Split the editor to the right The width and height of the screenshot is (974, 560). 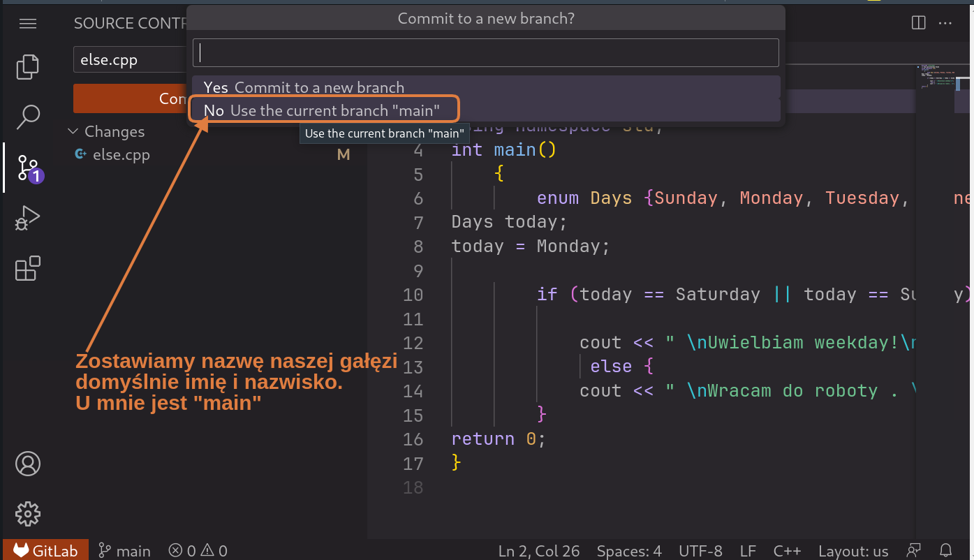click(919, 23)
